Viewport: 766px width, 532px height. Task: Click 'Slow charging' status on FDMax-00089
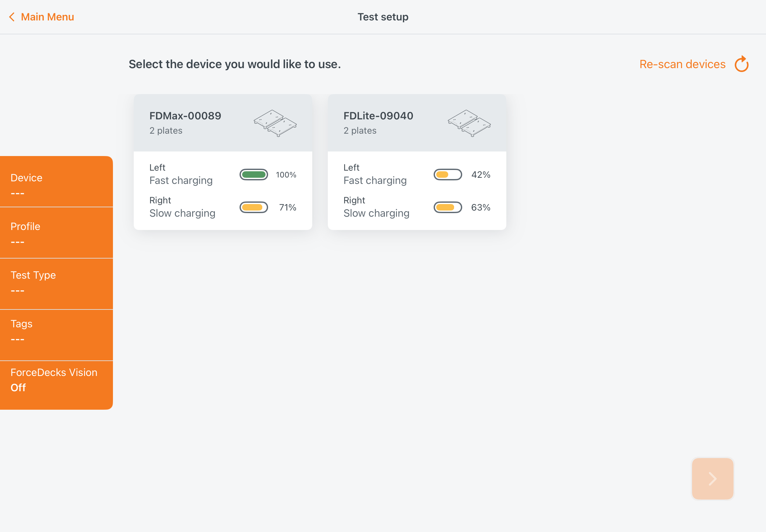point(182,213)
